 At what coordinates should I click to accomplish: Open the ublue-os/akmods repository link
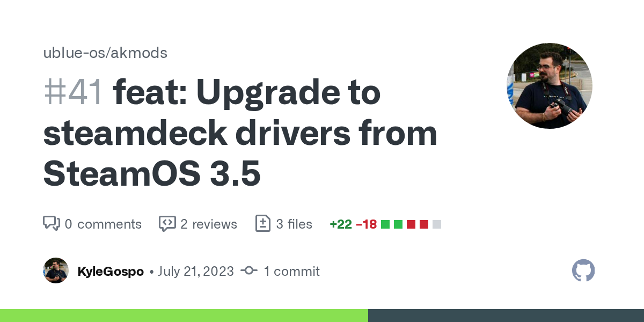point(105,53)
